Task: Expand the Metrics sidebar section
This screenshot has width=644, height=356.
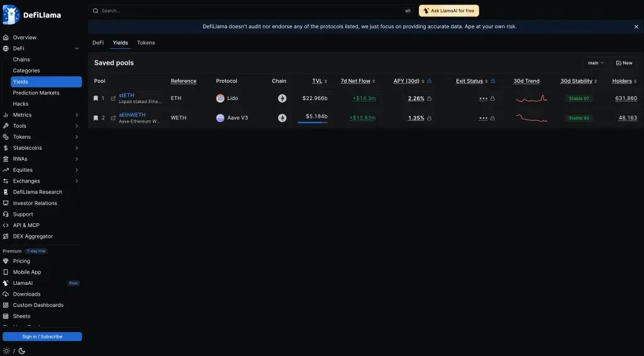Action: point(77,115)
